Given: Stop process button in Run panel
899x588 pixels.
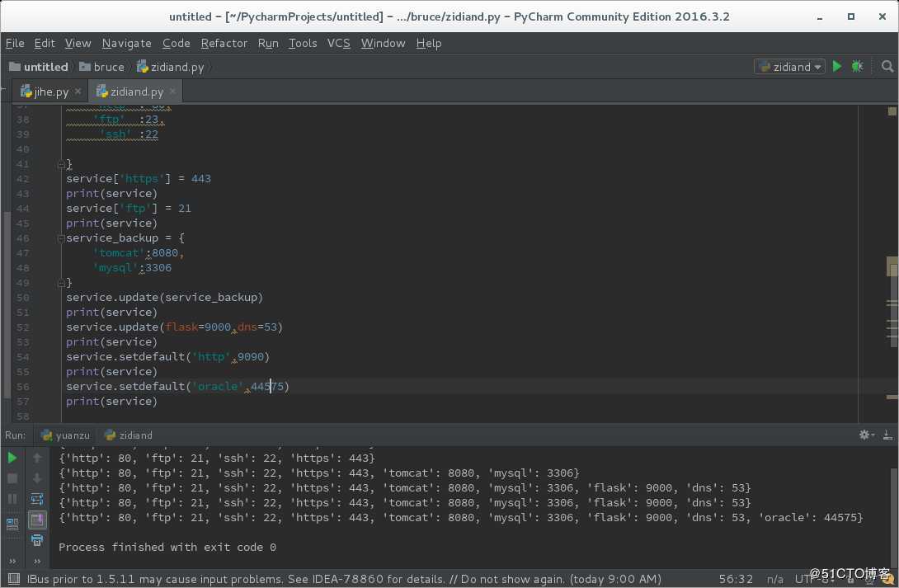Looking at the screenshot, I should [12, 478].
